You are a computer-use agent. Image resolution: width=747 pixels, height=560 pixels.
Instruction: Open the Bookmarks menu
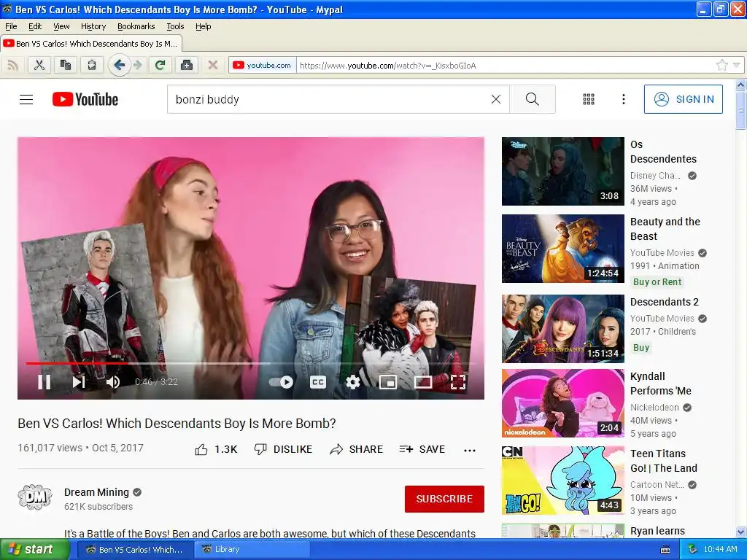(x=136, y=26)
